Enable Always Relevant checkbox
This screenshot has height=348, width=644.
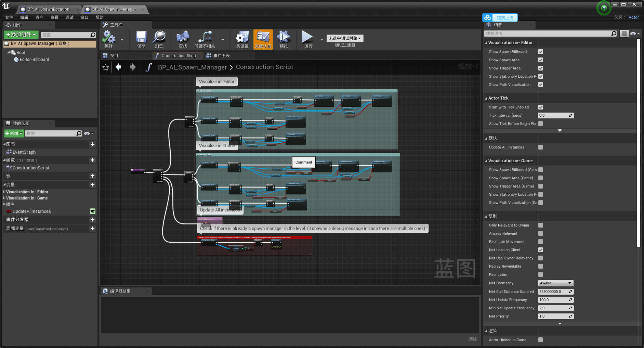(x=541, y=233)
